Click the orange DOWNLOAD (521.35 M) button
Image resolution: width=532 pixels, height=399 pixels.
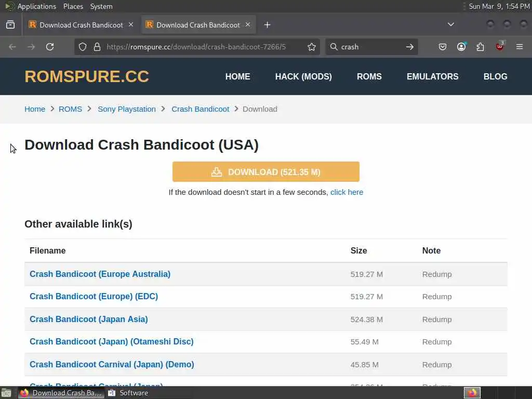265,171
